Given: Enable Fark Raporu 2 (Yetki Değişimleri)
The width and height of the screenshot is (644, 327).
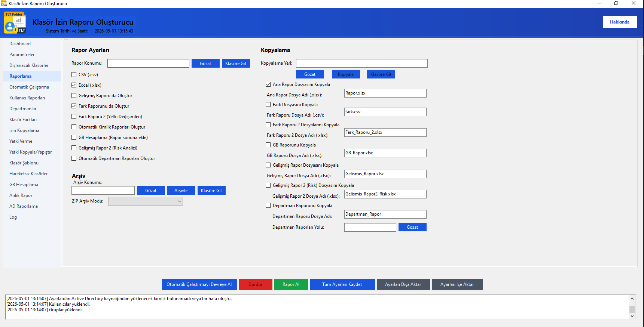Looking at the screenshot, I should (74, 117).
